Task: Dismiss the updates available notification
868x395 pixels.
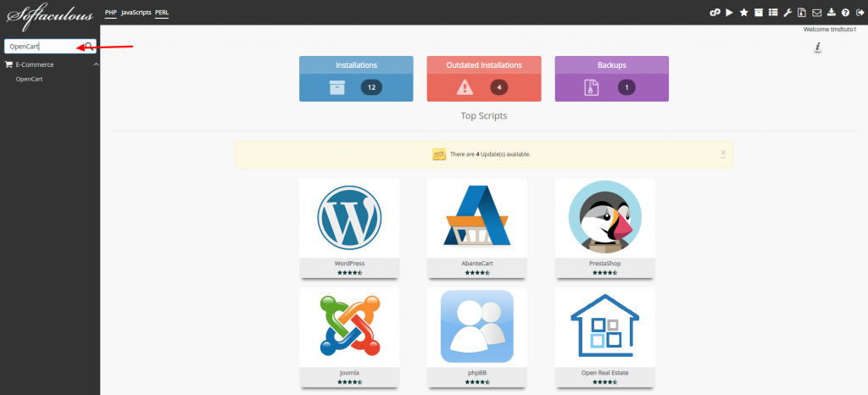Action: 722,153
